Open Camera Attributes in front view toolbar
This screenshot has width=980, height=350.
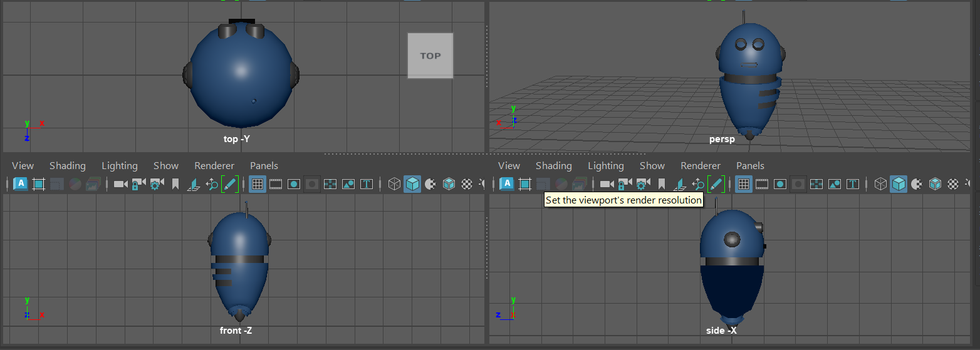click(x=157, y=184)
